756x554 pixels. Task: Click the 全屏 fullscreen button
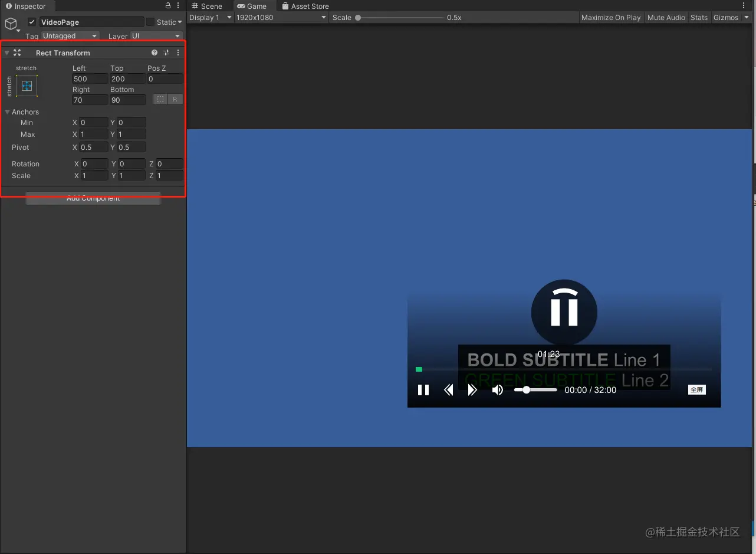(x=696, y=390)
